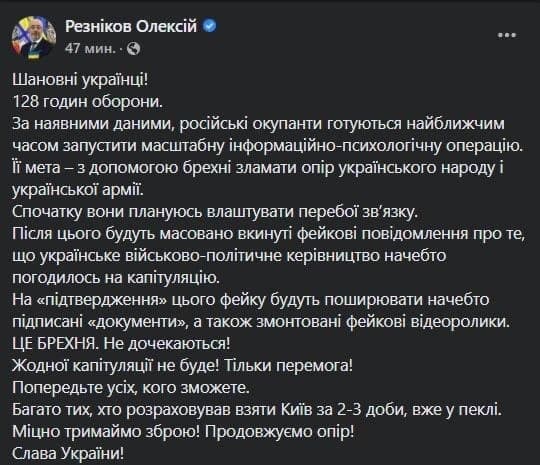The image size is (540, 465).
Task: Click the phrase 'Продовжуємо опір!'
Action: tap(280, 432)
